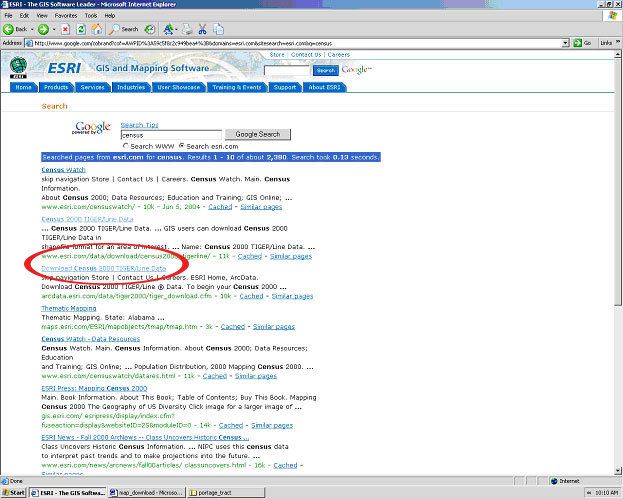623x499 pixels.
Task: Switch to the User Showcase tab
Action: (179, 87)
